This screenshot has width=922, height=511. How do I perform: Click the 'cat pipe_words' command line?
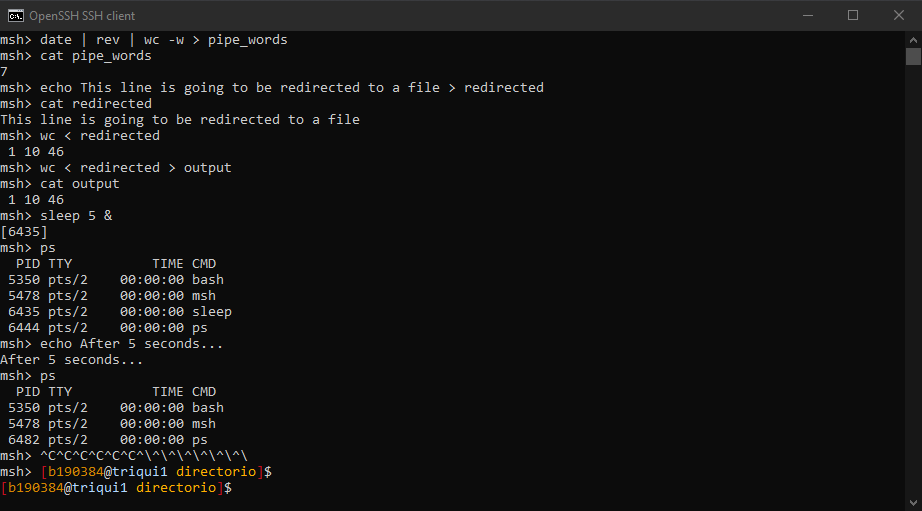click(76, 56)
